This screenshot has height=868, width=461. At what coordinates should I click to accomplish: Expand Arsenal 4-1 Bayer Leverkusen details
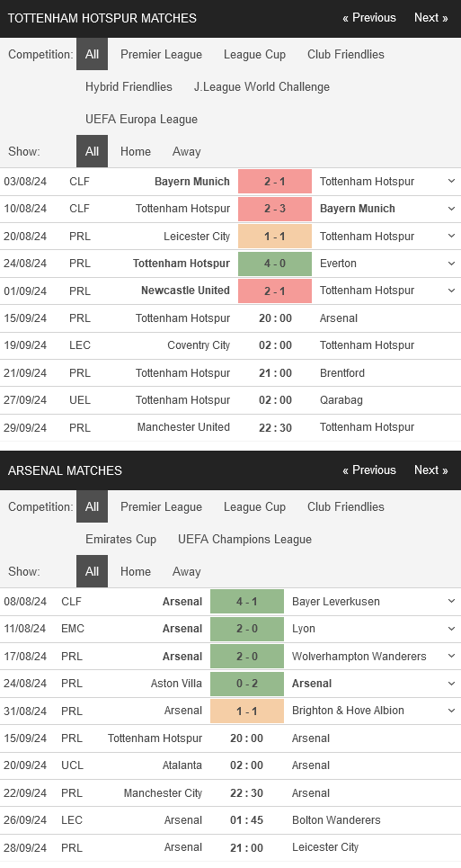pyautogui.click(x=451, y=601)
